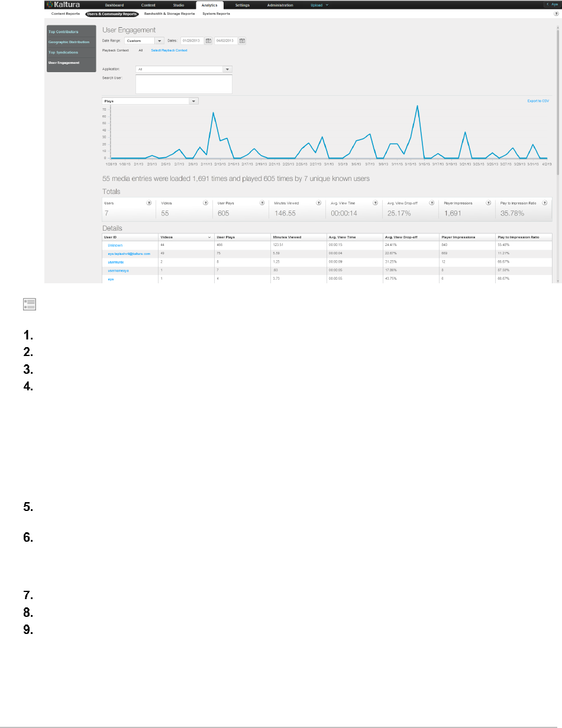The width and height of the screenshot is (562, 728).
Task: Open Content Reports sub-tab
Action: 66,13
